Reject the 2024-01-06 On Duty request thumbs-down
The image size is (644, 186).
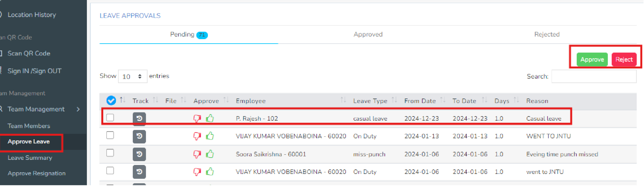(197, 172)
